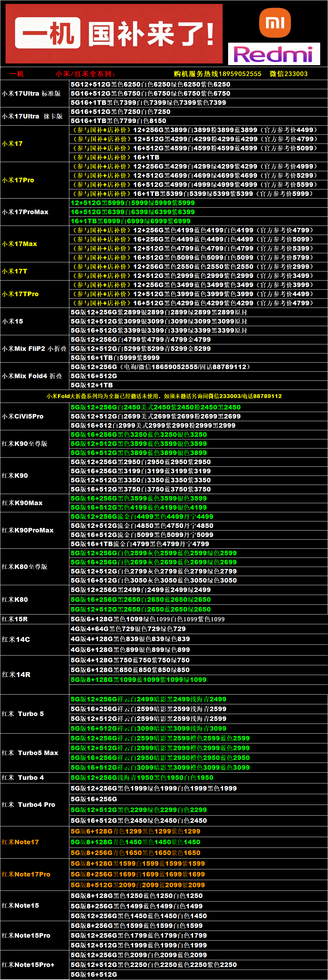The height and width of the screenshot is (980, 328).
Task: Click the row 5G16+1TB黑色7799白色8150
Action: [x=198, y=121]
